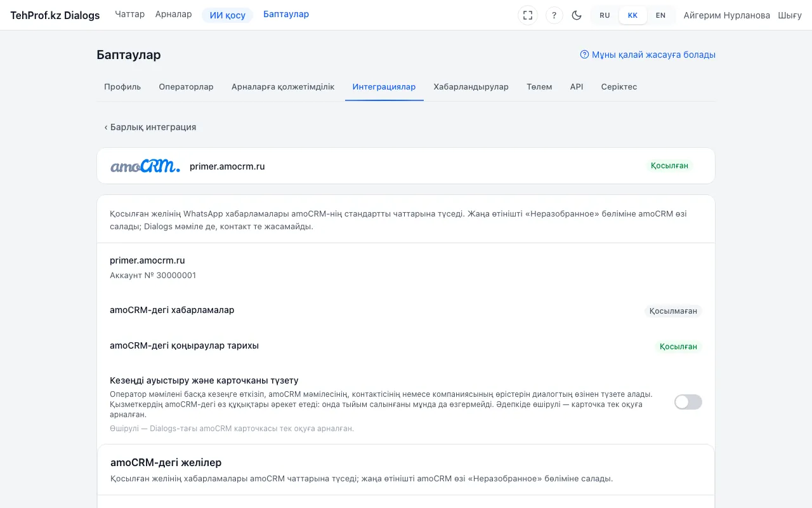This screenshot has height=508, width=812.
Task: Click the Баптаулар page heading
Action: pyautogui.click(x=129, y=55)
